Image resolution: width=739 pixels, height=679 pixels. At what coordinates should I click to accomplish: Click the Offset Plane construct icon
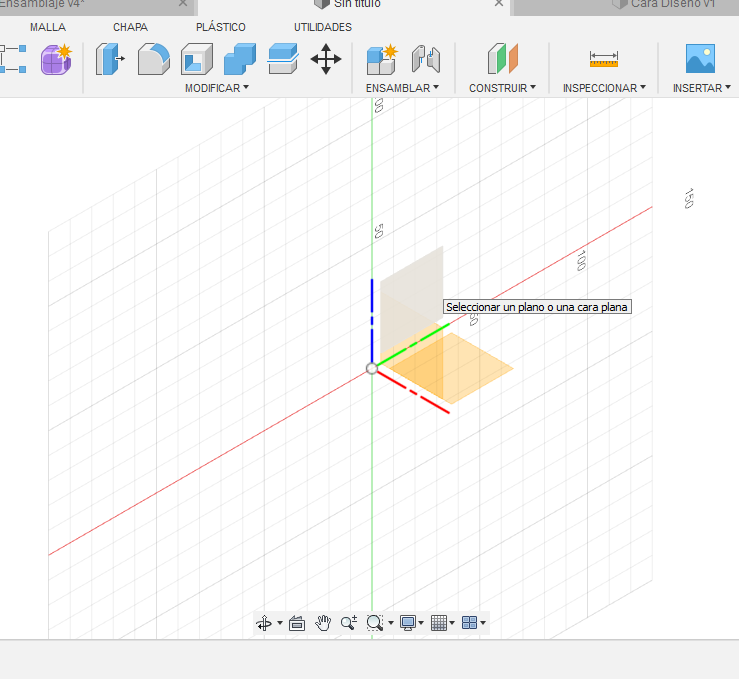tap(503, 59)
